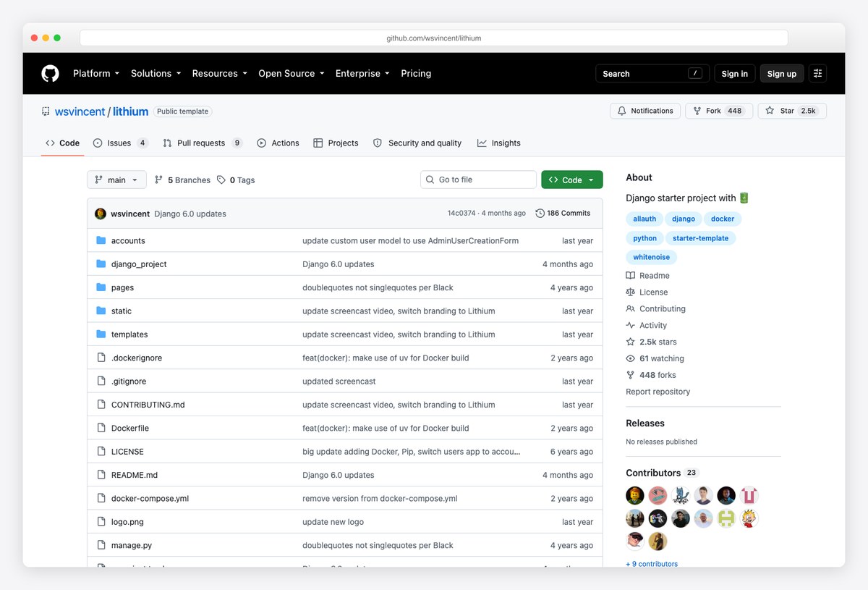Focus the Go to file input
The image size is (868, 590).
point(479,180)
